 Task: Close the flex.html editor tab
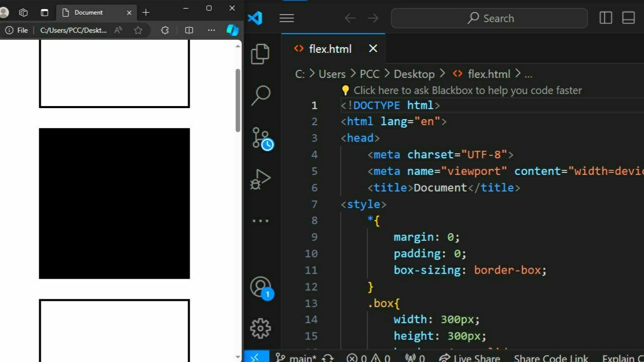coord(373,48)
